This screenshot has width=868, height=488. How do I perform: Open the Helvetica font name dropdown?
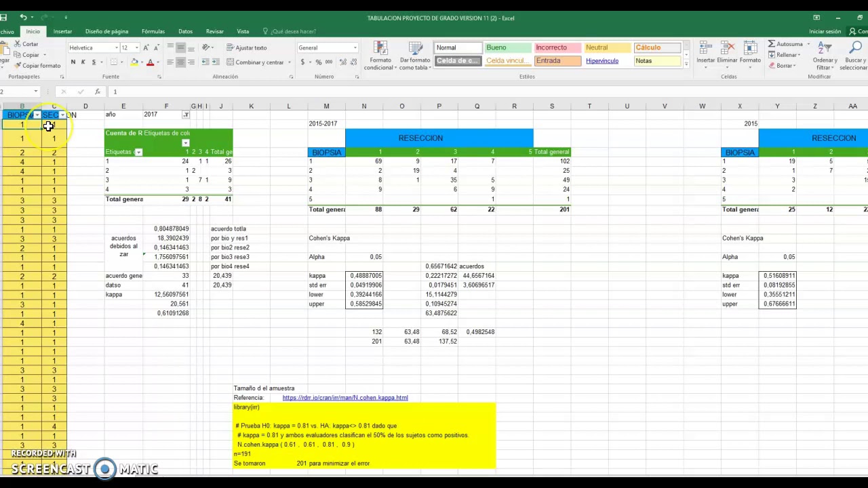point(117,47)
